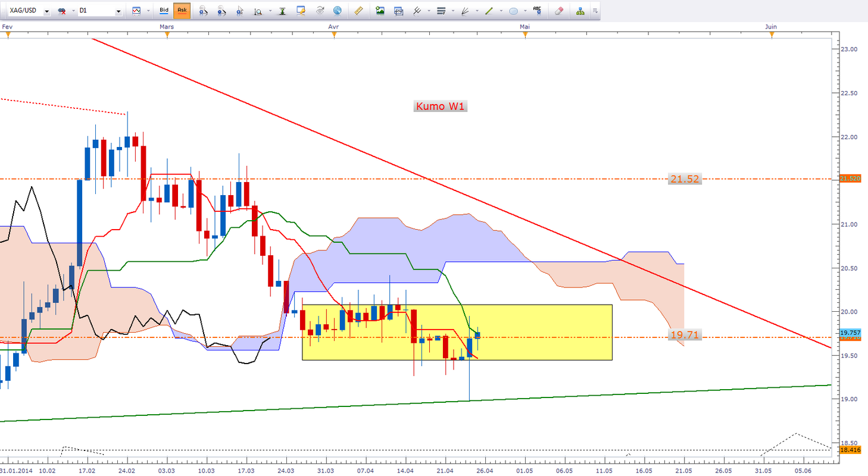Click the 19.71 level label
This screenshot has width=868, height=476.
click(x=685, y=336)
